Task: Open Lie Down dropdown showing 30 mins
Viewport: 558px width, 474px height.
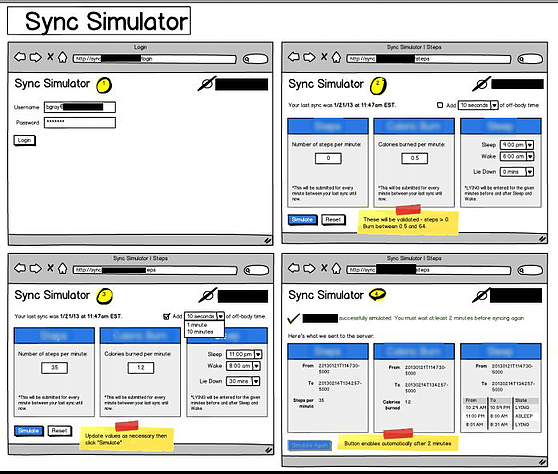Action: click(x=243, y=381)
